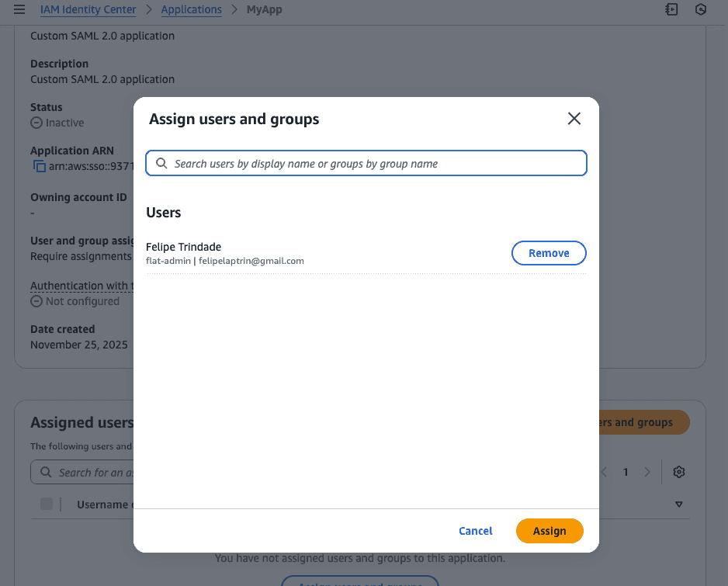Click the orange Assign button
The height and width of the screenshot is (586, 728).
pyautogui.click(x=549, y=531)
